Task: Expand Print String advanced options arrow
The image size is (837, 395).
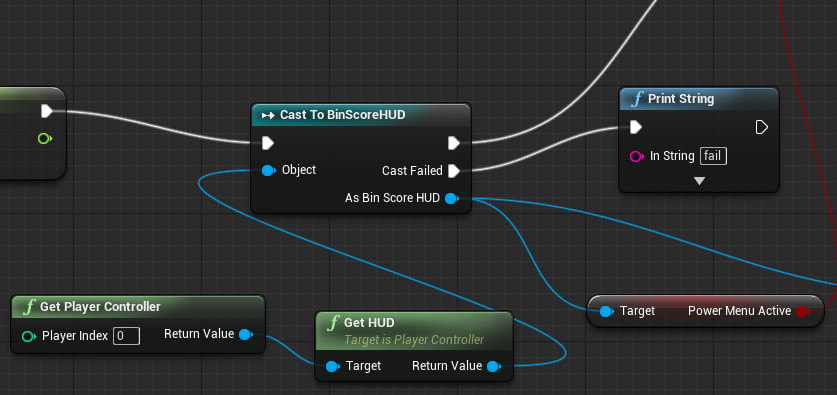Action: pos(699,181)
